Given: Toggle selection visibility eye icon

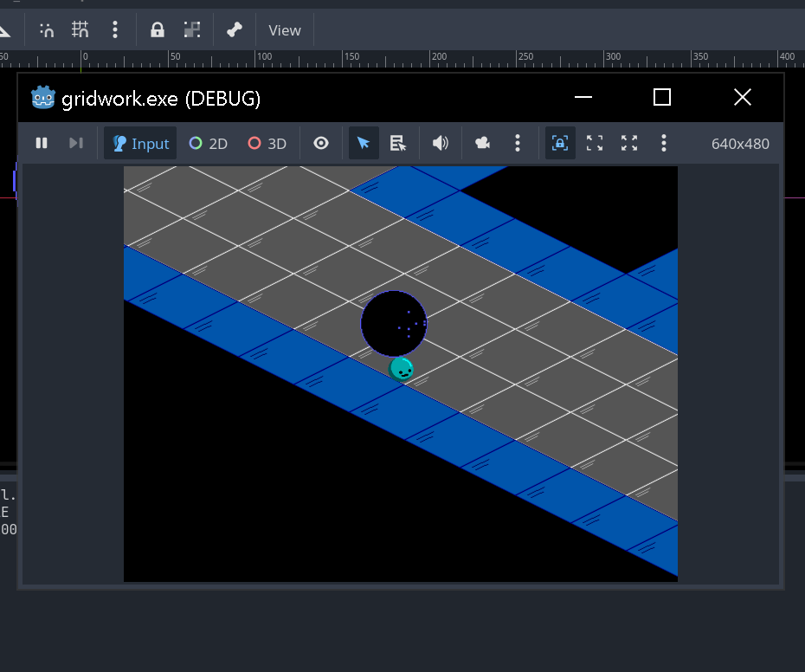Looking at the screenshot, I should (x=321, y=143).
